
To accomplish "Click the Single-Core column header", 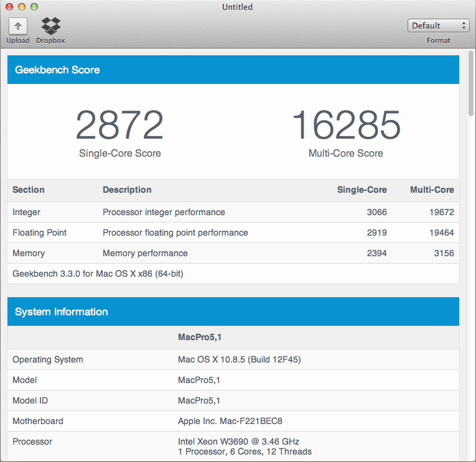I will coord(362,190).
